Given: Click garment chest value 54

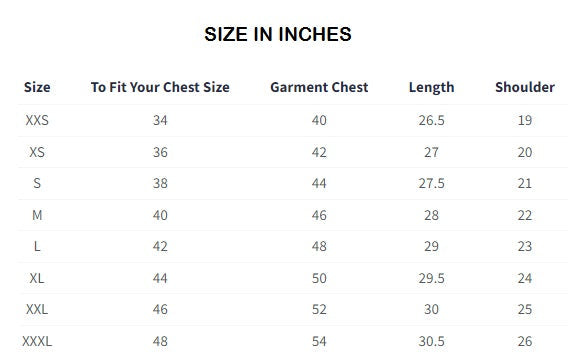Looking at the screenshot, I should (x=319, y=341).
